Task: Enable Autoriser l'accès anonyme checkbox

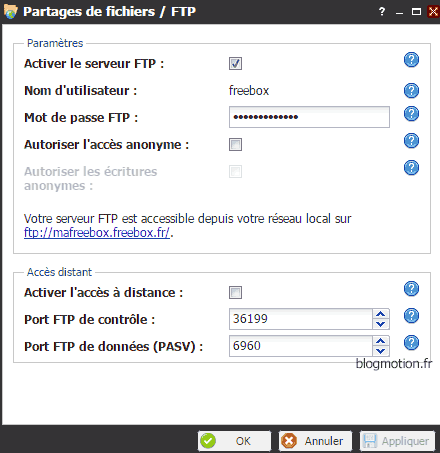Action: click(235, 145)
